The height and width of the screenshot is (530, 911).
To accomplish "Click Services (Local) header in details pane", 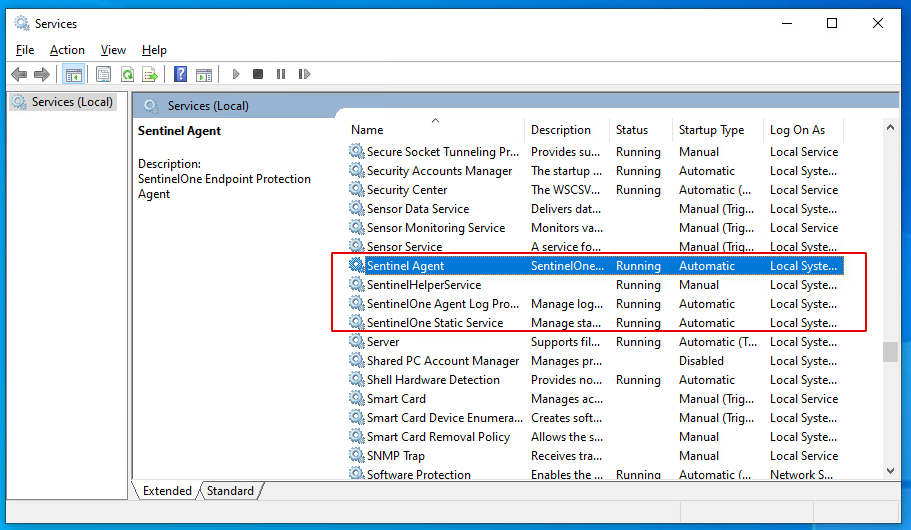I will click(x=208, y=106).
